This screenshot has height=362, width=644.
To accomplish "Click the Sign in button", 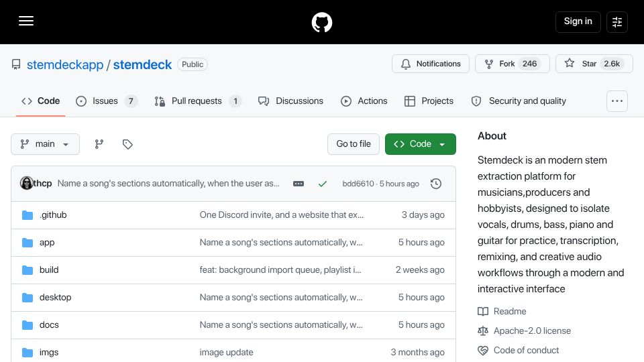I will click(x=578, y=21).
